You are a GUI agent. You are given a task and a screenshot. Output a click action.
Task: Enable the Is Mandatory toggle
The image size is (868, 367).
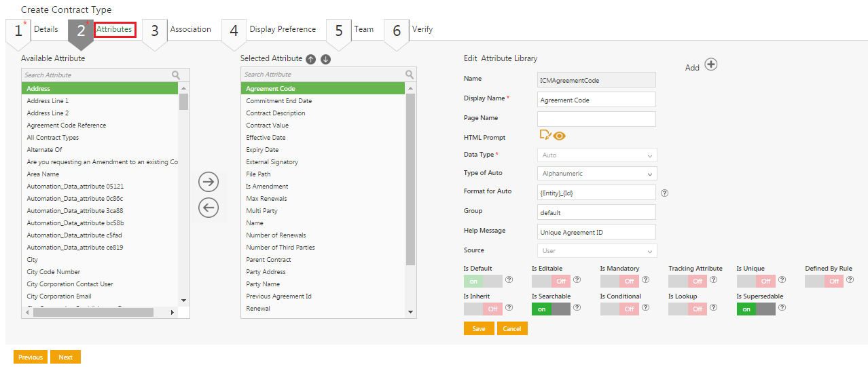[619, 280]
